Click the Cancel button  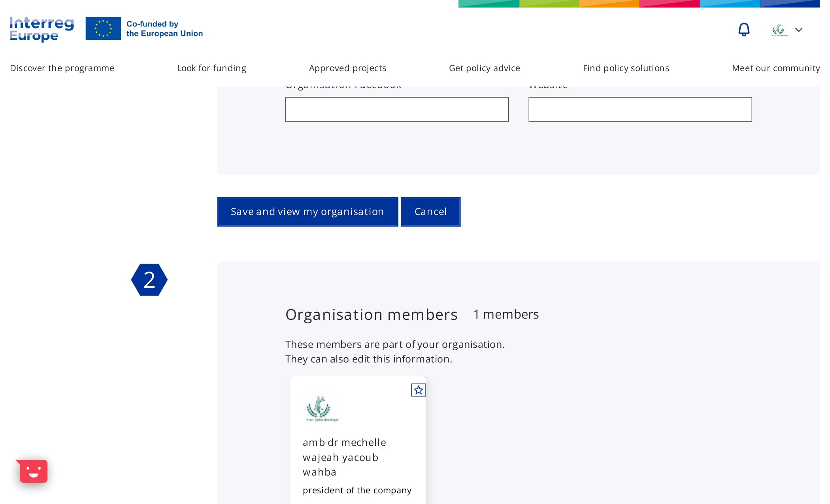coord(430,212)
